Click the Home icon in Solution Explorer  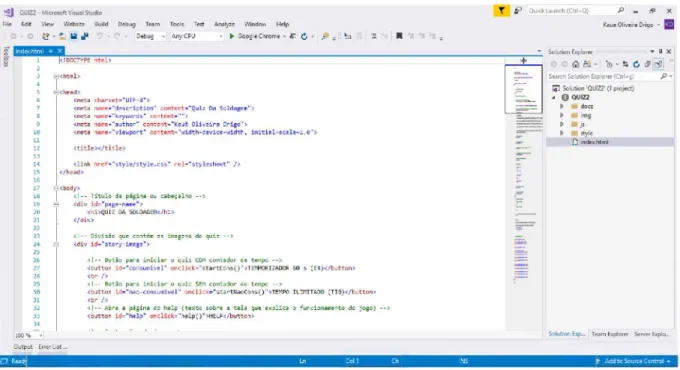[x=575, y=64]
